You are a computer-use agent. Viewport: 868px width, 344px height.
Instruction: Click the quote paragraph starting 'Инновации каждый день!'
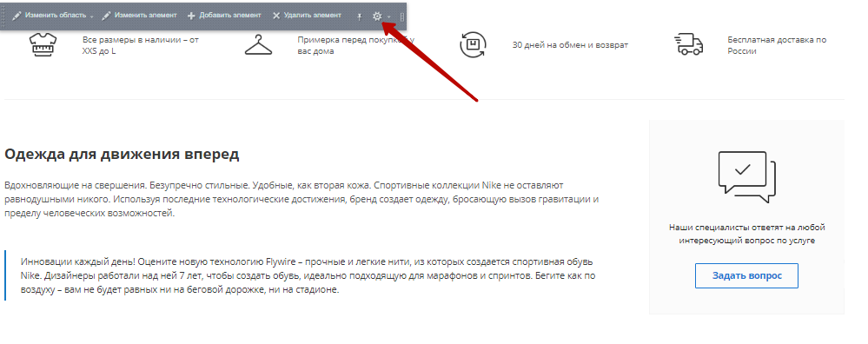click(308, 275)
